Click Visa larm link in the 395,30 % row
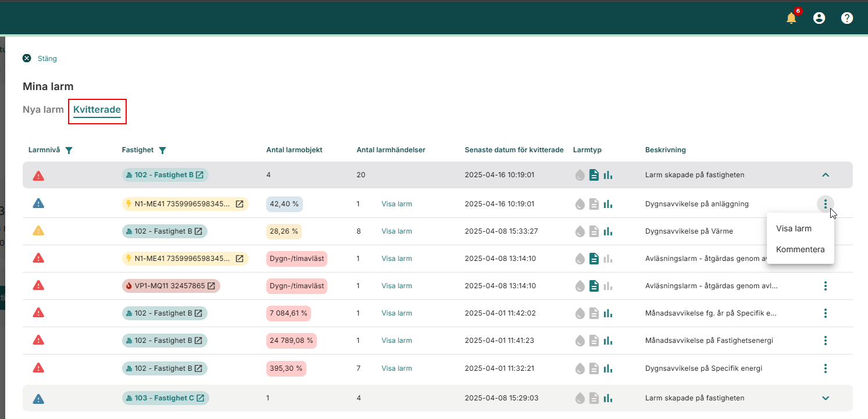The width and height of the screenshot is (868, 419). [x=397, y=368]
